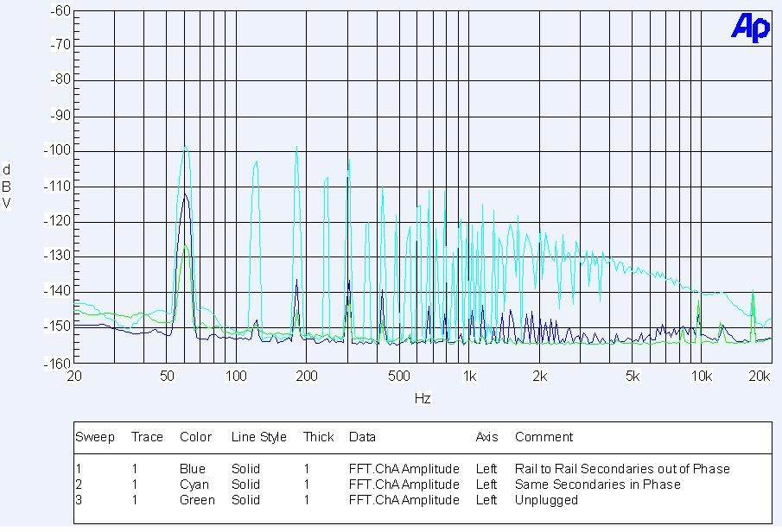Click the cyan trace peak at 60 Hz

[185, 147]
